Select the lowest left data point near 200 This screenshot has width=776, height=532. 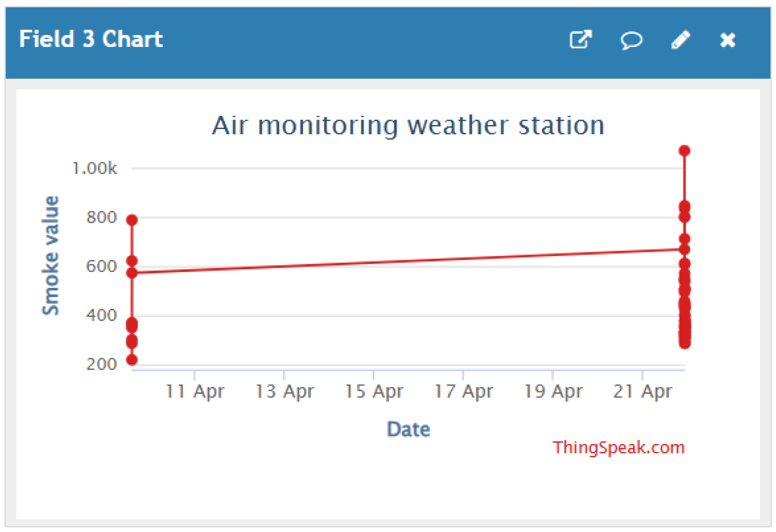pyautogui.click(x=132, y=360)
